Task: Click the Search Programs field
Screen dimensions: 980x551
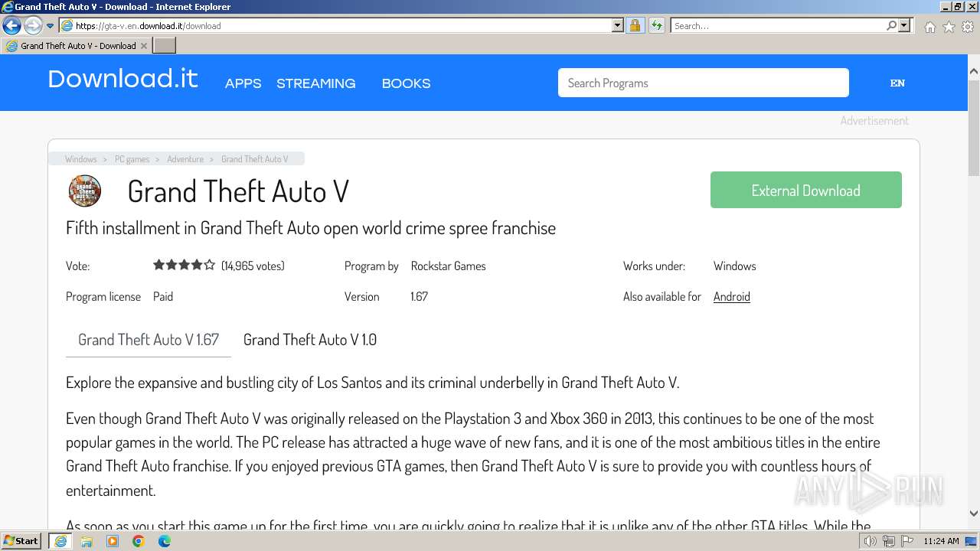Action: tap(703, 83)
